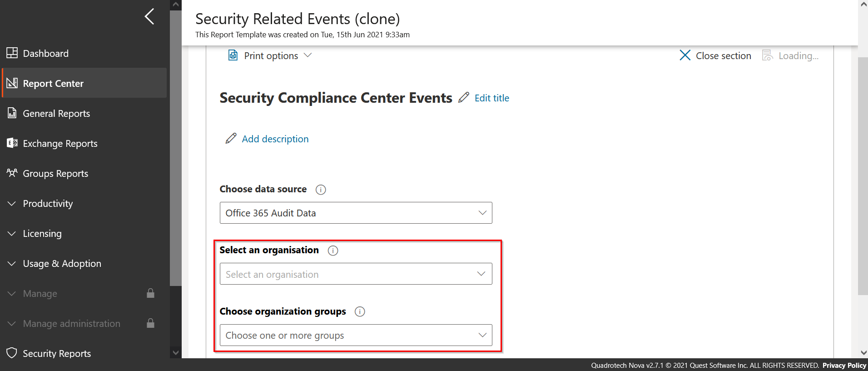
Task: Click the Add description link
Action: [x=275, y=139]
